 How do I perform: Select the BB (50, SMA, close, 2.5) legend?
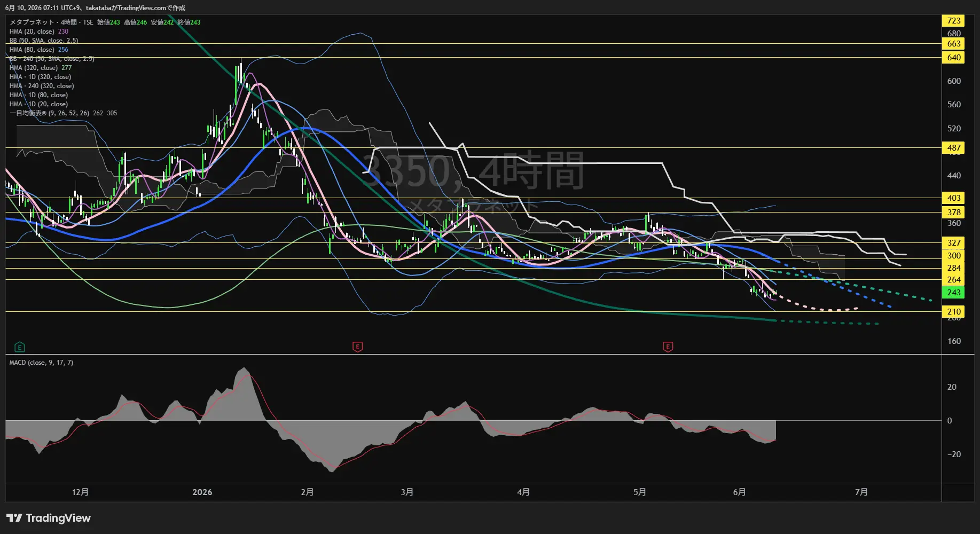[x=44, y=41]
